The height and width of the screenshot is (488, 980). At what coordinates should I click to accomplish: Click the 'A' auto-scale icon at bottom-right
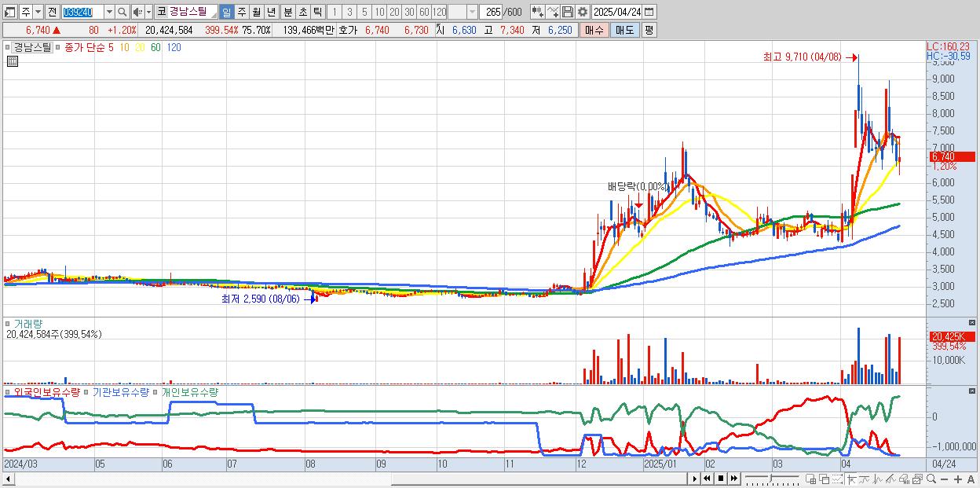click(971, 479)
